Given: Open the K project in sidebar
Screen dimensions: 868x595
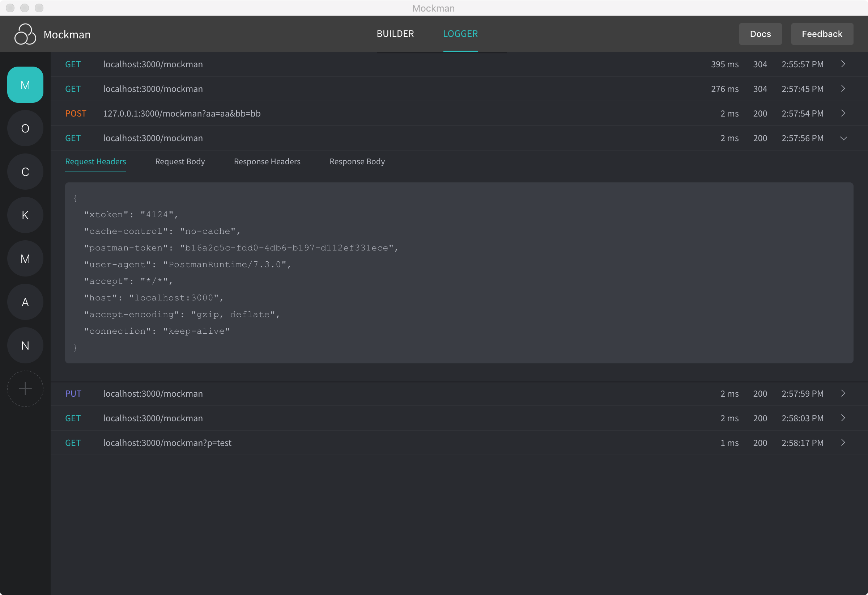Looking at the screenshot, I should point(25,215).
